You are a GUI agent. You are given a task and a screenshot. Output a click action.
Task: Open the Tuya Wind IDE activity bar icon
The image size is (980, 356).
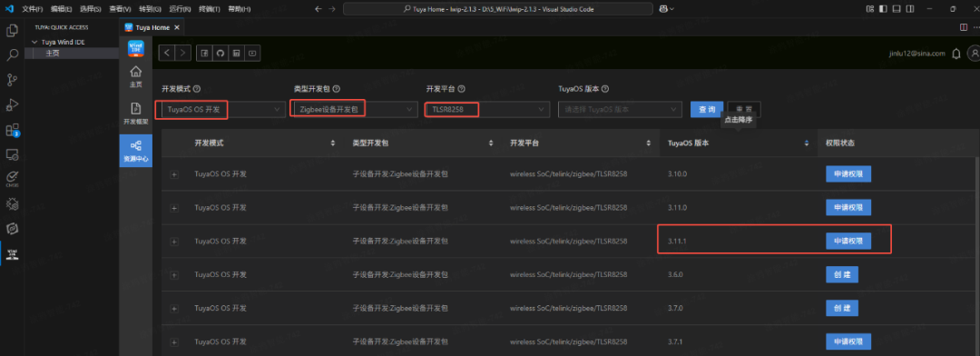pos(11,254)
